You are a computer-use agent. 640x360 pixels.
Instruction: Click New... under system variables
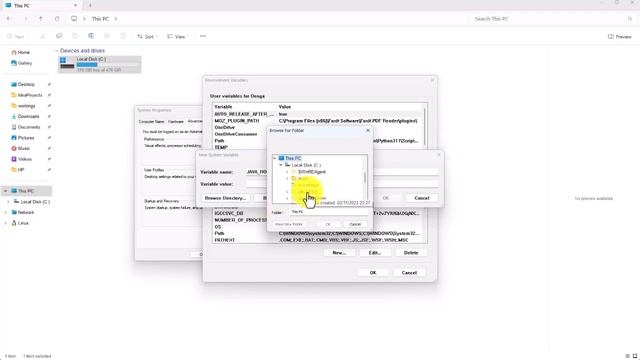(x=339, y=253)
